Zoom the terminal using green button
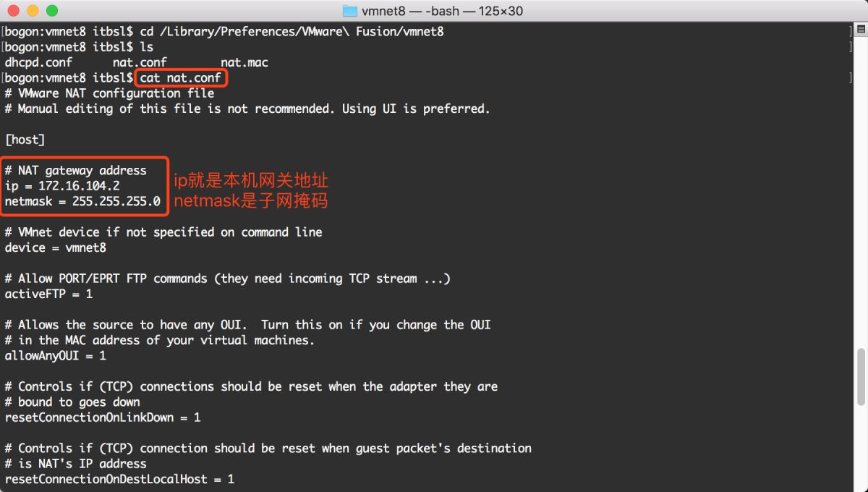Screen dimensions: 868x492 pyautogui.click(x=51, y=11)
